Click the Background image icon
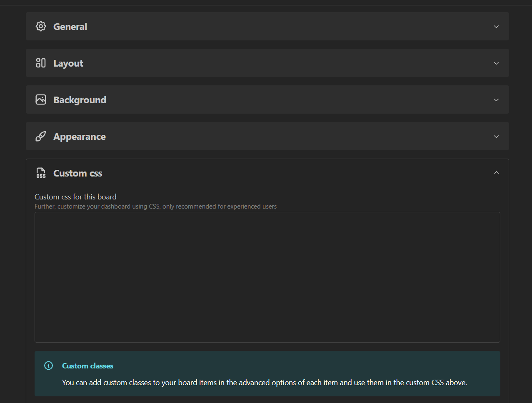This screenshot has height=403, width=532. click(41, 100)
